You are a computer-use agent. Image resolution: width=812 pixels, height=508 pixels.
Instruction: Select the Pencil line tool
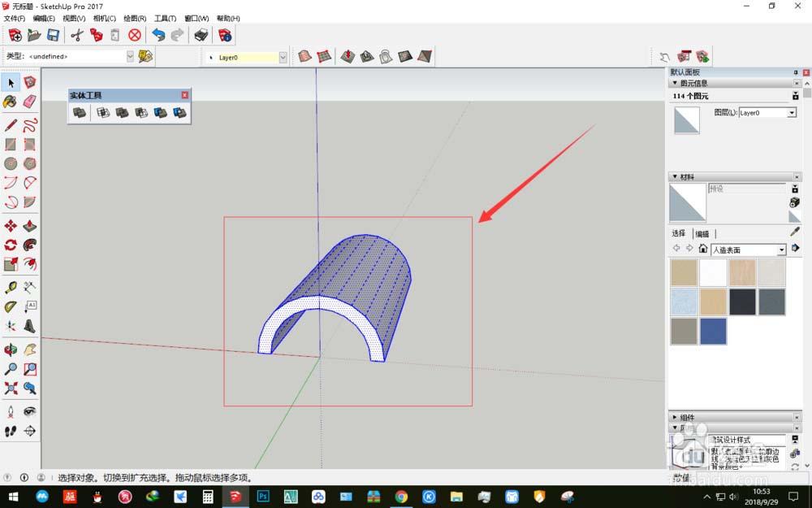(11, 125)
